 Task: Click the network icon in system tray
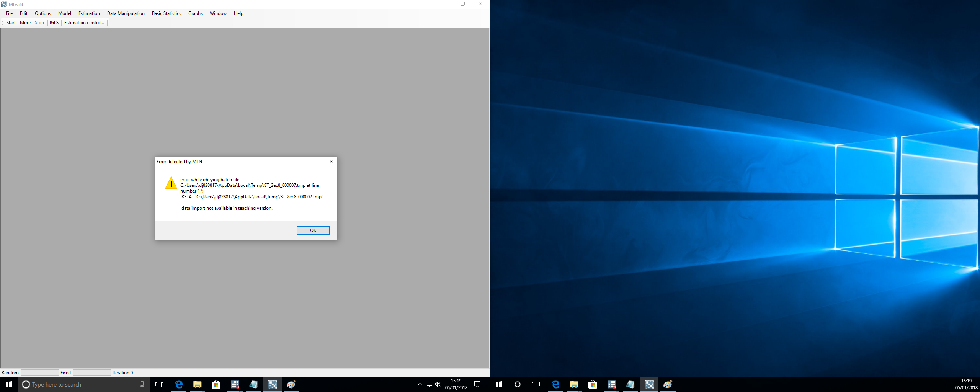click(x=429, y=384)
